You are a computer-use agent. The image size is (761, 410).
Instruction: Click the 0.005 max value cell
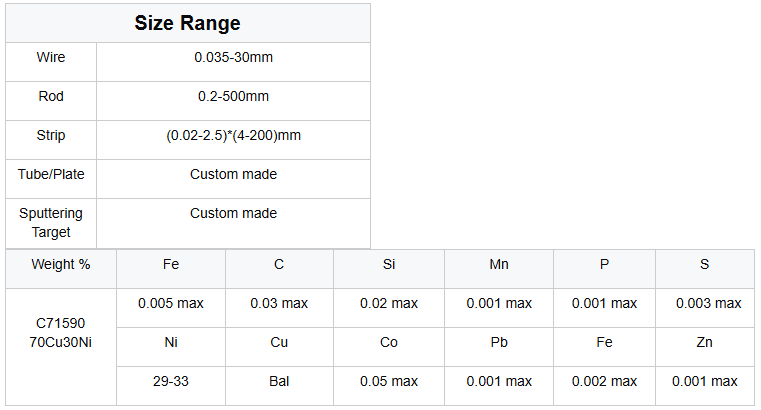coord(171,304)
